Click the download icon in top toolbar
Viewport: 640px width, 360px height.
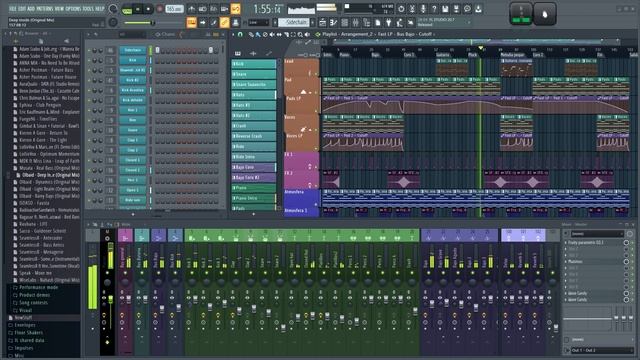478,9
